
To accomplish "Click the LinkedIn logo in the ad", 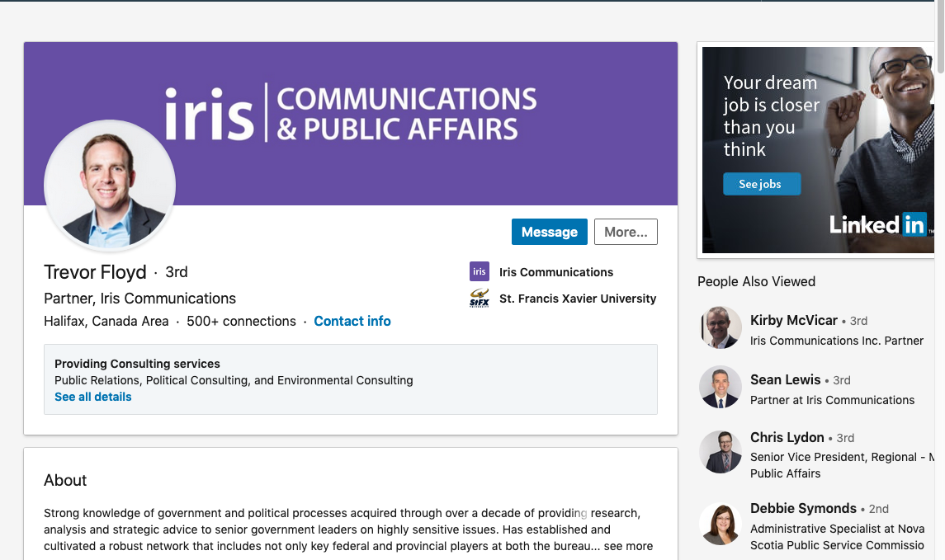I will 877,224.
